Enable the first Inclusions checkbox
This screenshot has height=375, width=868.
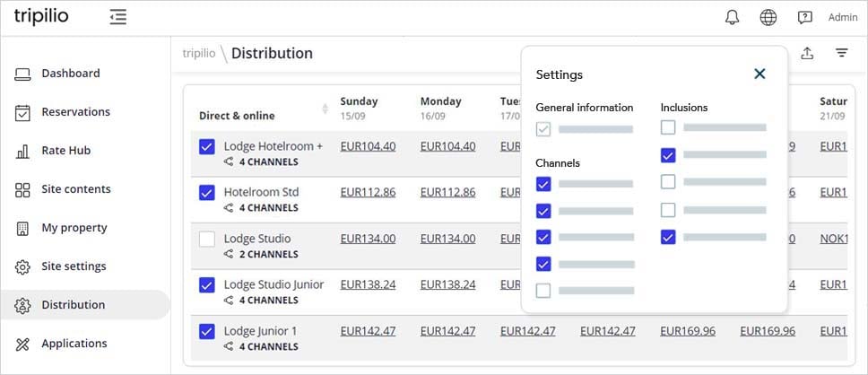668,127
